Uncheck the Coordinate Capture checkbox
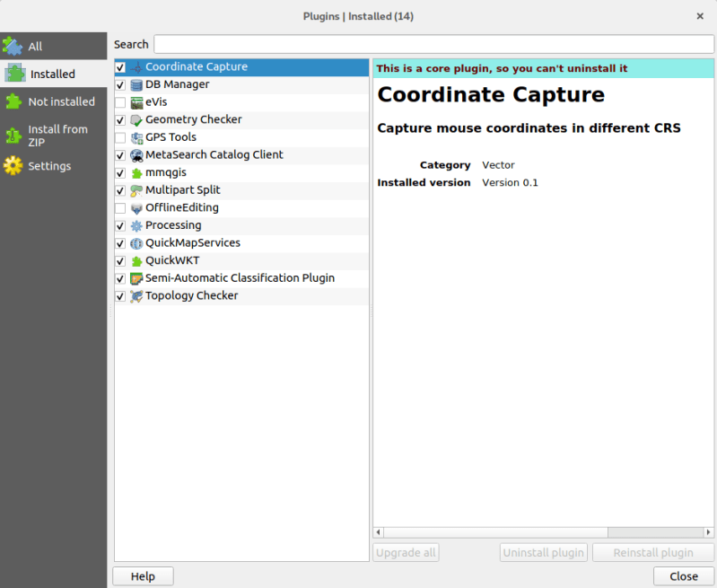 pos(120,67)
